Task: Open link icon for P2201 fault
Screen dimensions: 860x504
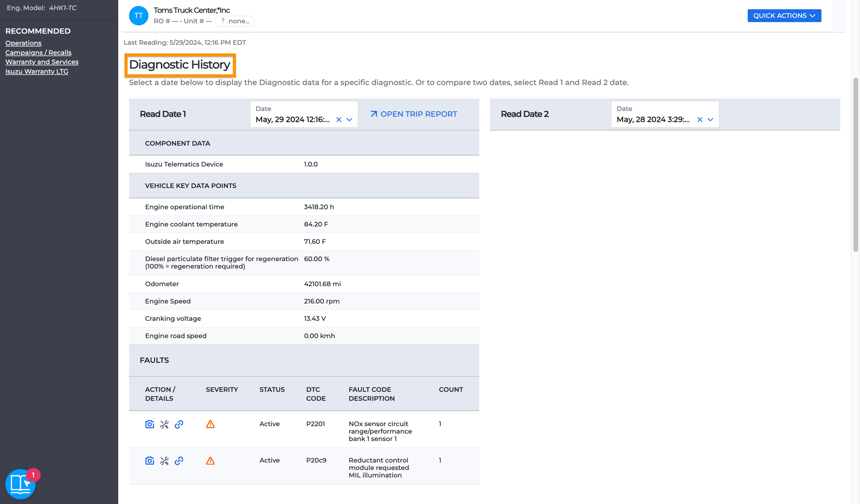Action: click(179, 424)
